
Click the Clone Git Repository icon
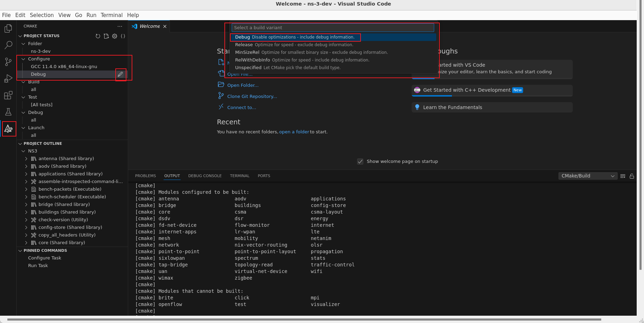click(221, 96)
